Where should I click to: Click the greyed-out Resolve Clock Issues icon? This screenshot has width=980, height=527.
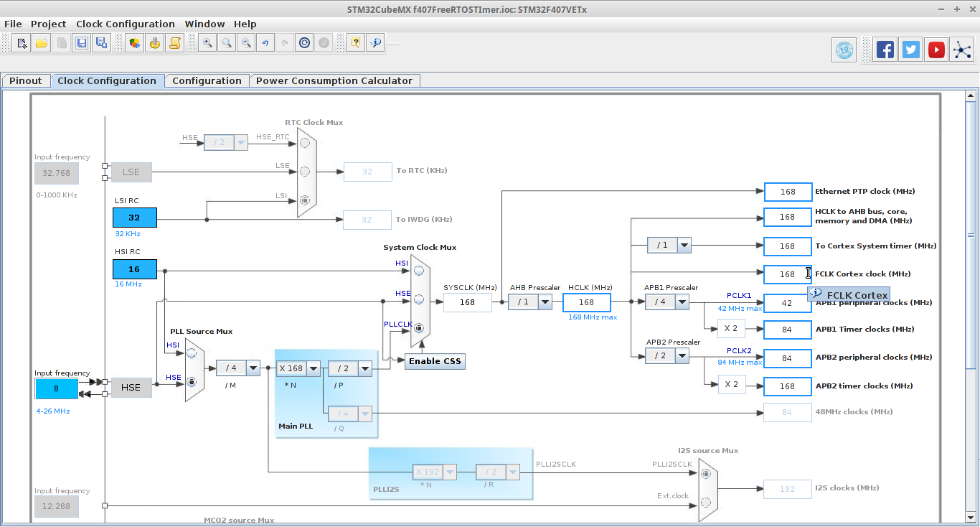click(x=324, y=43)
